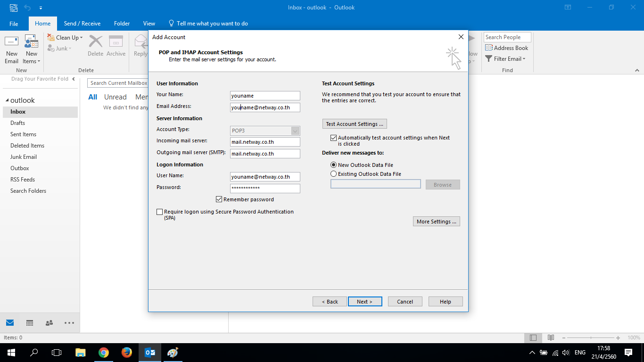Click the Incoming mail server field
Screen dimensions: 644x362
click(x=265, y=142)
